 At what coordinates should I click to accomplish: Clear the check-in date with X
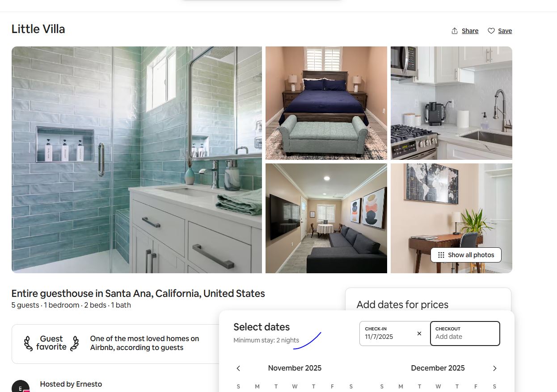[419, 334]
